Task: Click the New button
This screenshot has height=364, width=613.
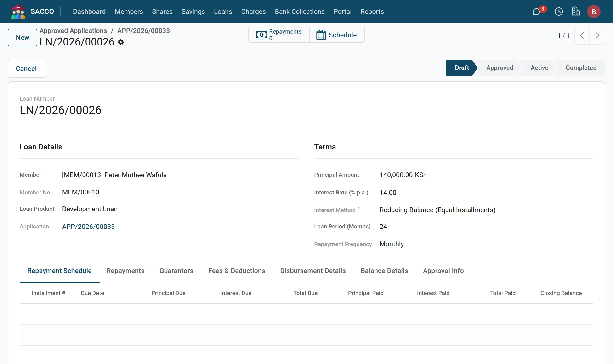Action: click(22, 38)
